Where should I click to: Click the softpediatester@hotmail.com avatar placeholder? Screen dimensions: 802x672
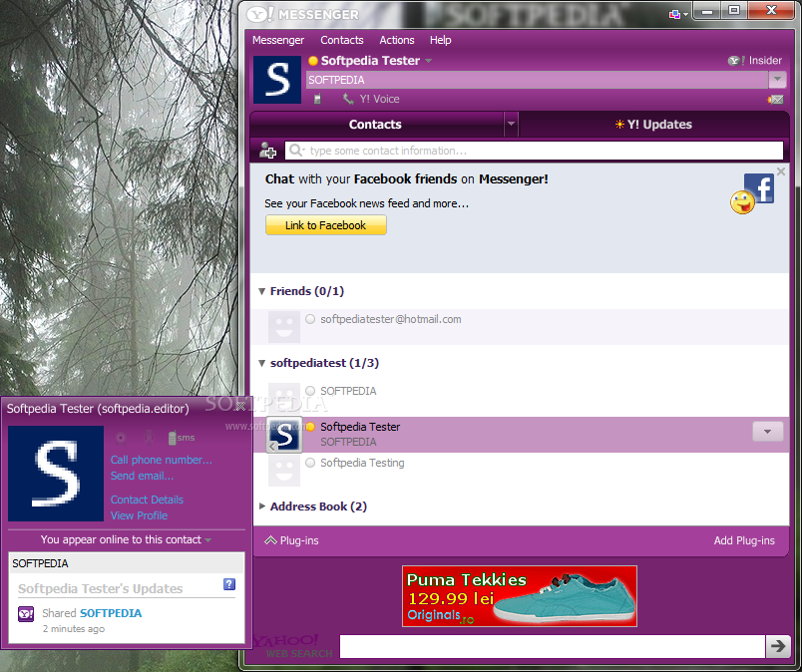coord(284,327)
